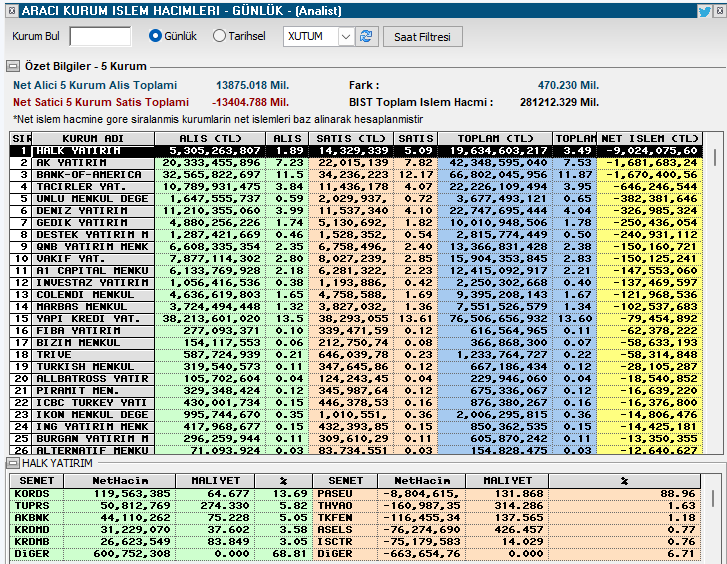This screenshot has height=564, width=727.
Task: Click AKBNK in buy-side stock list
Action: [32, 518]
